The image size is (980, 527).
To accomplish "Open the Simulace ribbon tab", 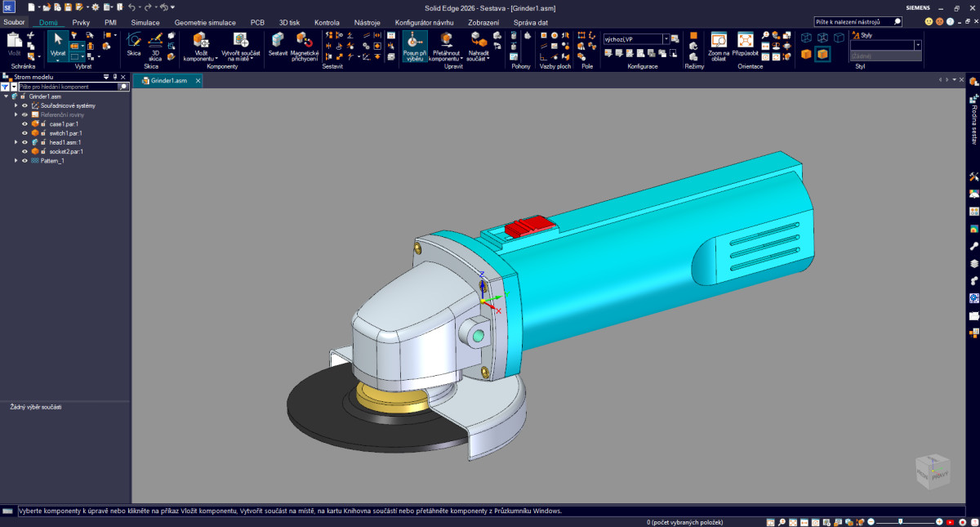I will 145,23.
